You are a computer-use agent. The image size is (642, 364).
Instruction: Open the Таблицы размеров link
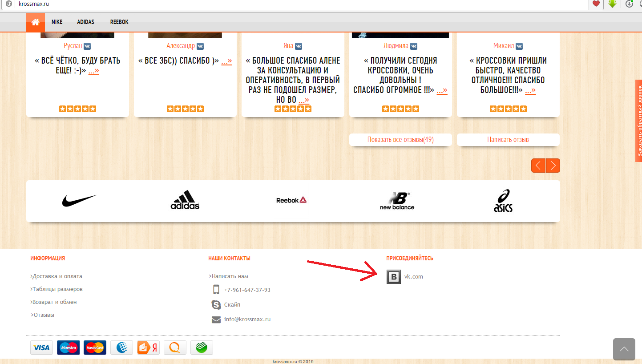point(57,289)
